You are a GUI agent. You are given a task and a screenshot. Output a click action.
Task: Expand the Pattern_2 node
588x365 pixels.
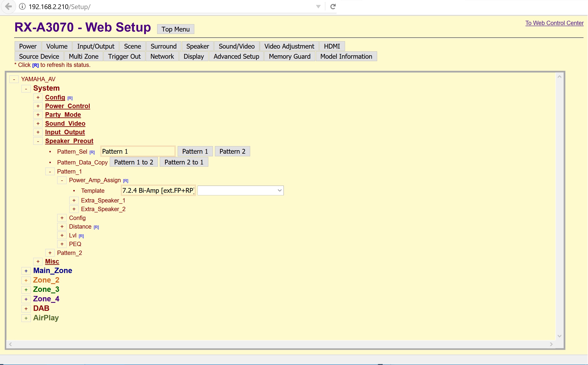(x=50, y=253)
